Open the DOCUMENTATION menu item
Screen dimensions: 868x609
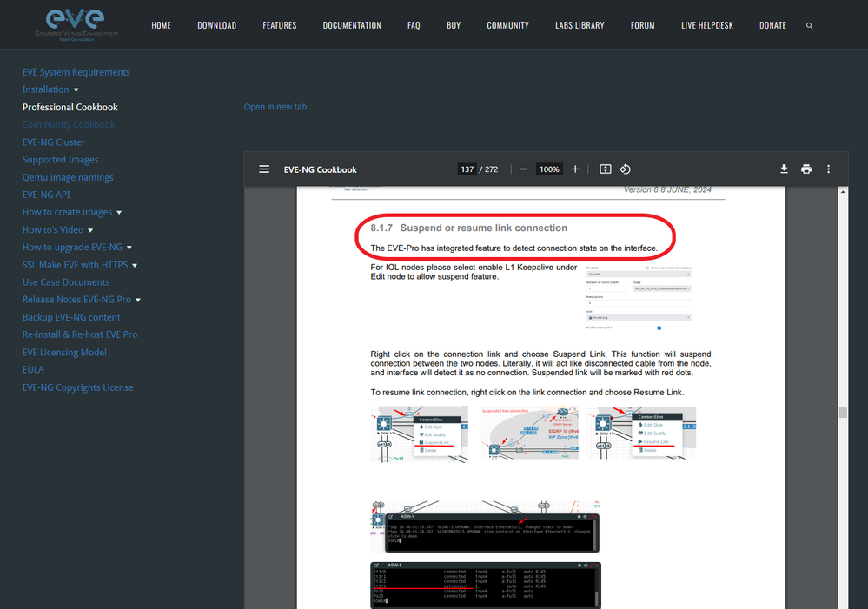pos(352,26)
